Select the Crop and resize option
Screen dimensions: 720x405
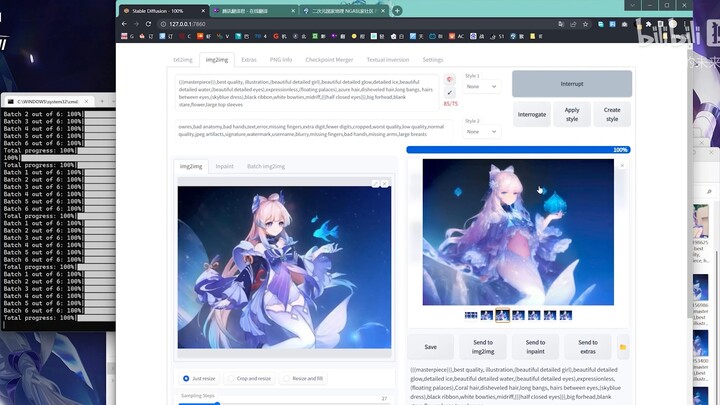click(x=250, y=378)
